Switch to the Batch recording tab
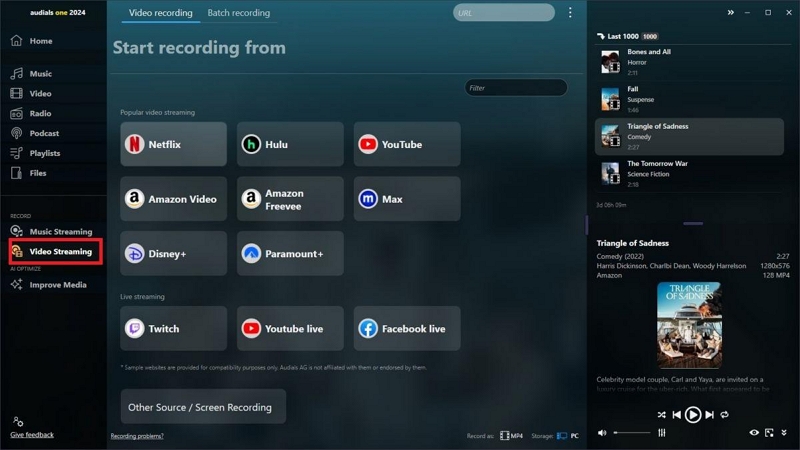This screenshot has width=800, height=450. [239, 13]
